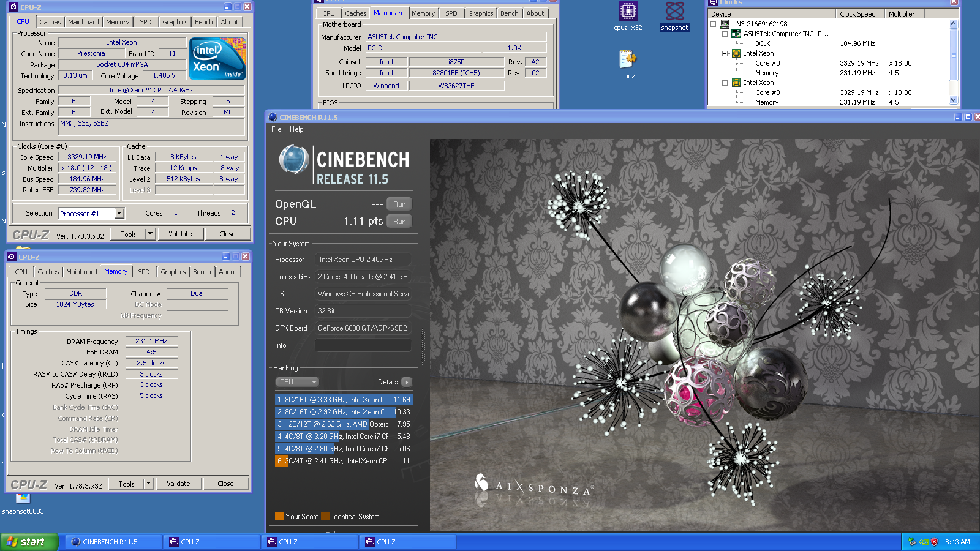This screenshot has width=980, height=551.
Task: Collapse the first Intel Xeon tree node
Action: (x=725, y=53)
